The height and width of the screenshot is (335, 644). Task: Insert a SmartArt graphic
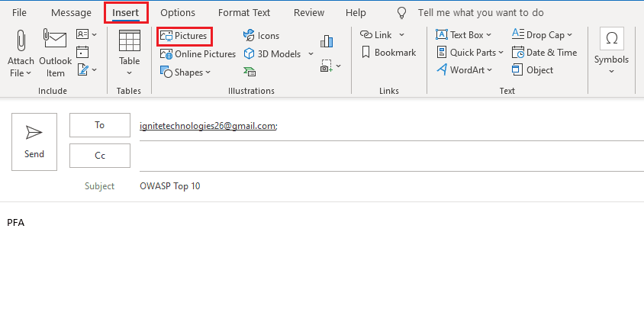coord(250,72)
